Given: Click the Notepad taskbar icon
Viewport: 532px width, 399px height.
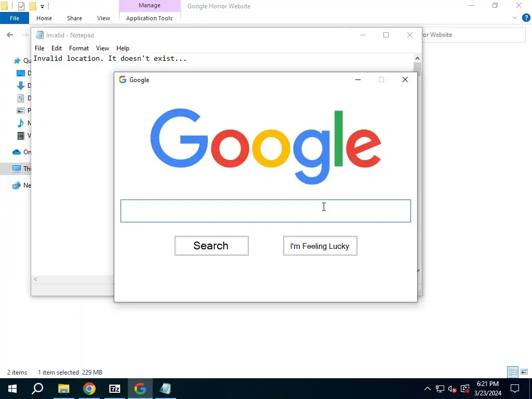Looking at the screenshot, I should tap(166, 389).
